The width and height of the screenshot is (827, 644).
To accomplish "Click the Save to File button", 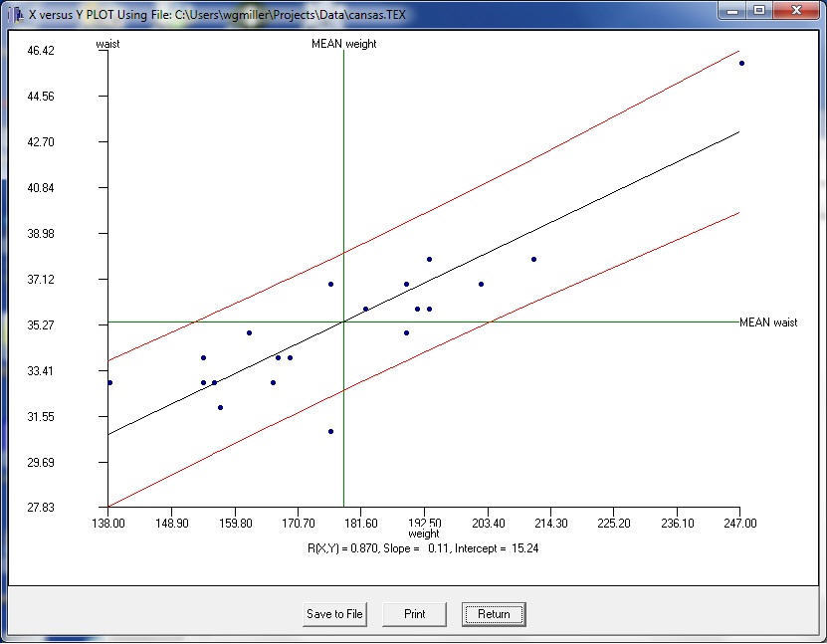I will (334, 614).
